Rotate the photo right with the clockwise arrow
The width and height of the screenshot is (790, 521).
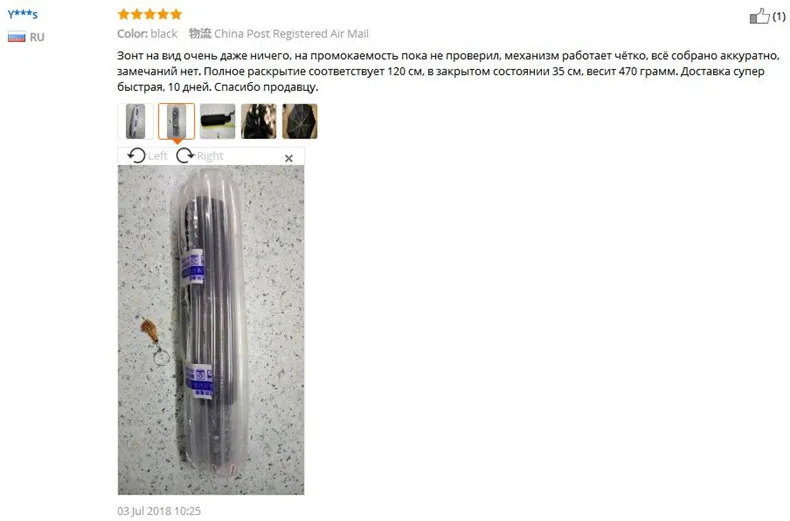click(185, 155)
